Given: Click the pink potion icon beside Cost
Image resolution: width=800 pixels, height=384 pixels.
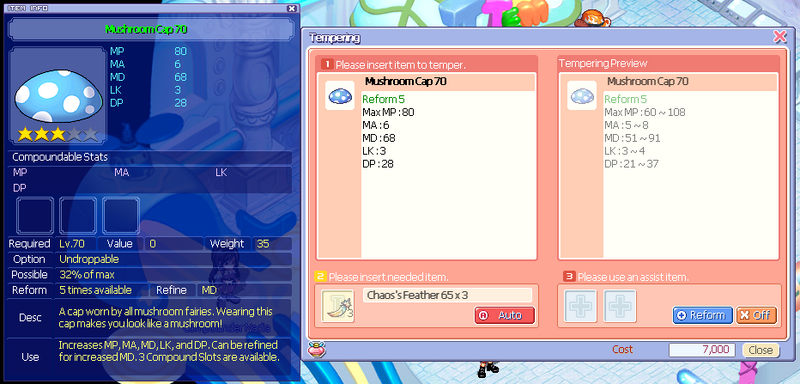Looking at the screenshot, I should 317,350.
